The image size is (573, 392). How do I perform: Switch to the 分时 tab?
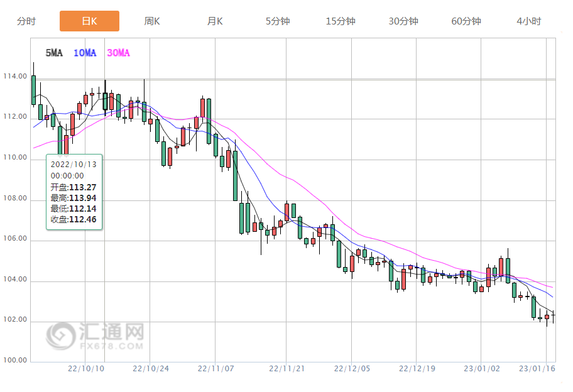point(26,21)
